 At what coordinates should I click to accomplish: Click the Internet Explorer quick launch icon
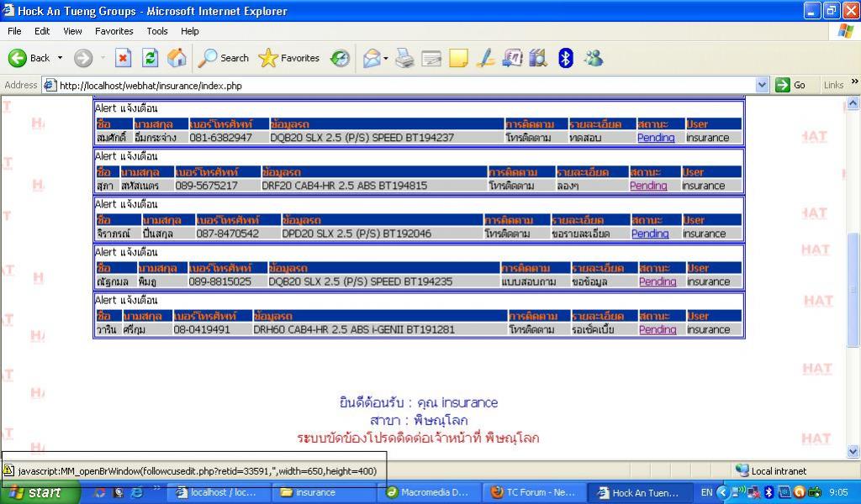point(136,492)
